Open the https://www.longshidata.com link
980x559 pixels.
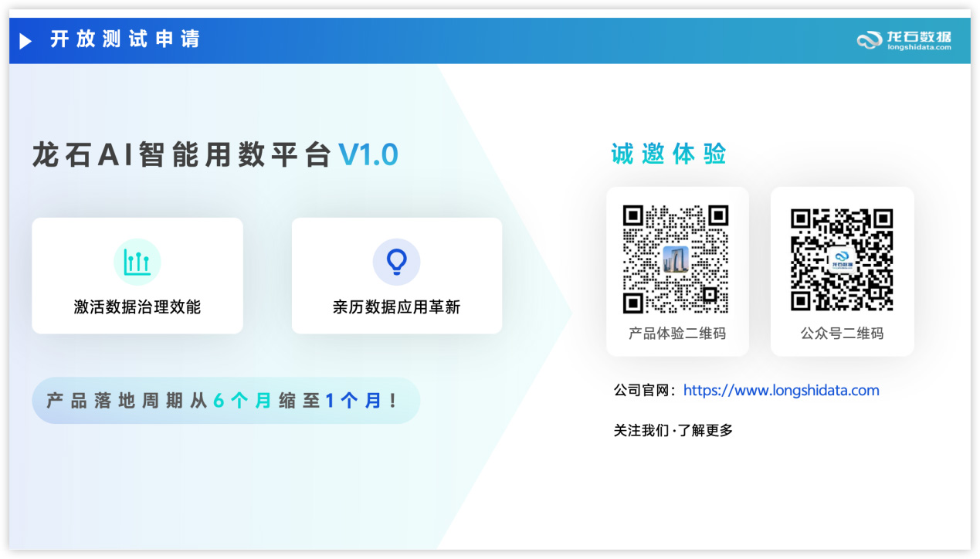782,390
